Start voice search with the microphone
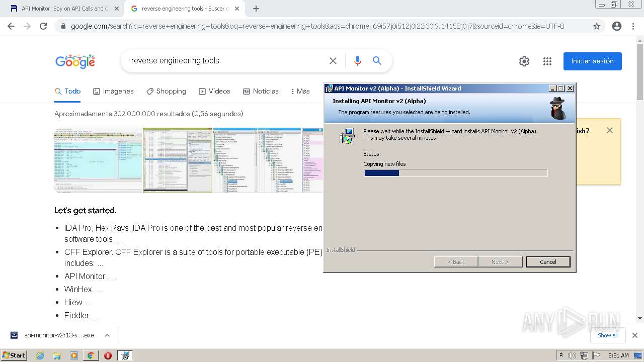This screenshot has height=362, width=644. pyautogui.click(x=358, y=61)
